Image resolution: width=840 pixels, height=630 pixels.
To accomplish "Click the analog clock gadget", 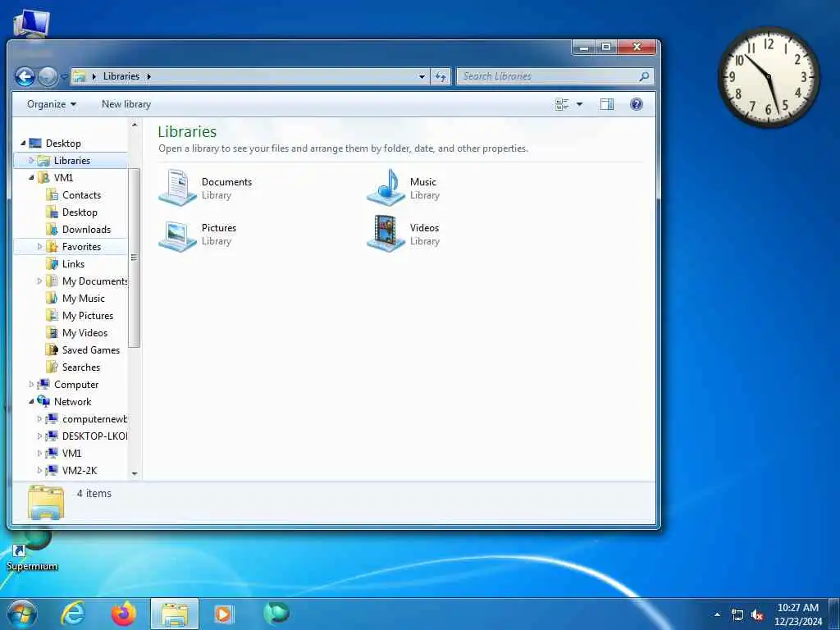I will [x=768, y=77].
